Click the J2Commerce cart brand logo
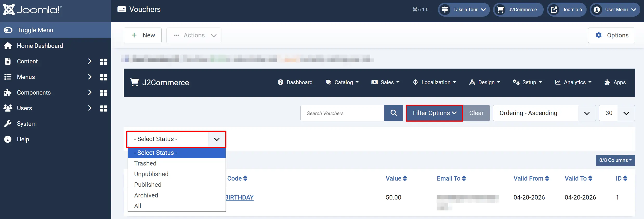The height and width of the screenshot is (219, 644). 160,83
